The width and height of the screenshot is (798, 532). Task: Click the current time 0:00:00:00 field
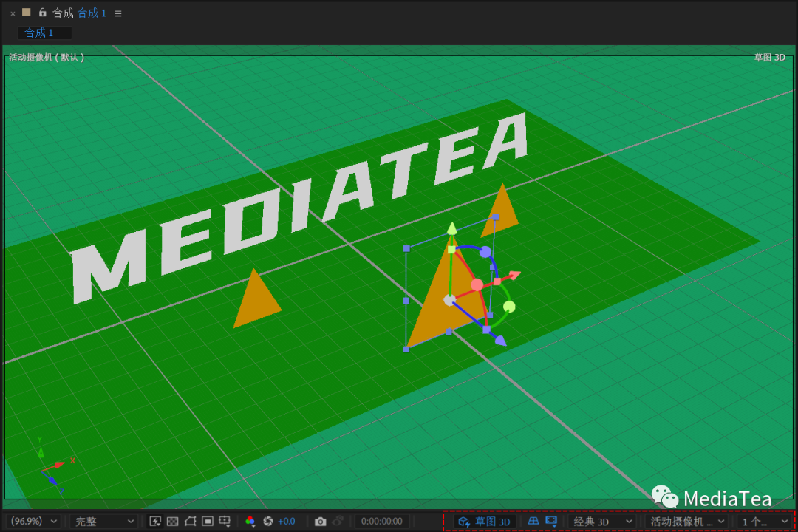(x=382, y=522)
